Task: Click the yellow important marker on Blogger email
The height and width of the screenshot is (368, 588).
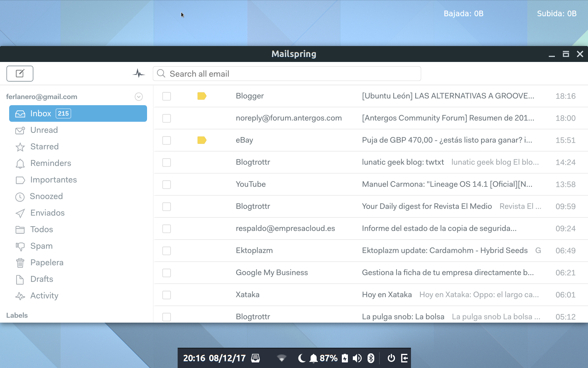Action: [202, 96]
